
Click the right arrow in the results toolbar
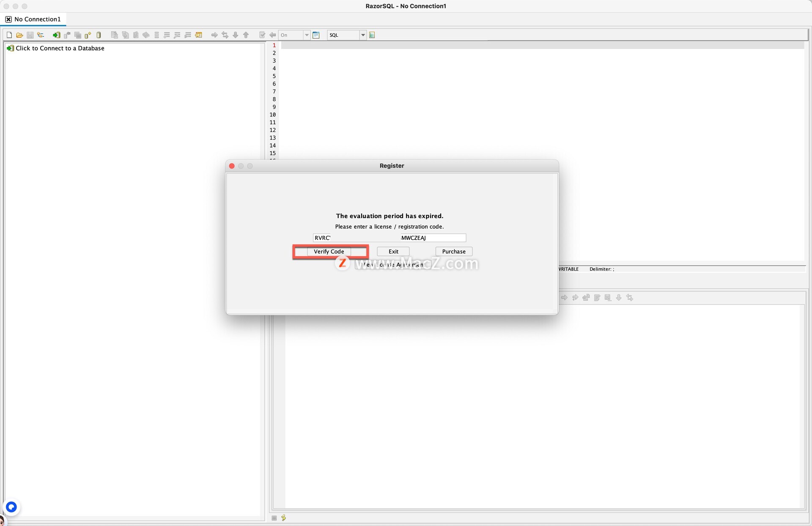564,298
